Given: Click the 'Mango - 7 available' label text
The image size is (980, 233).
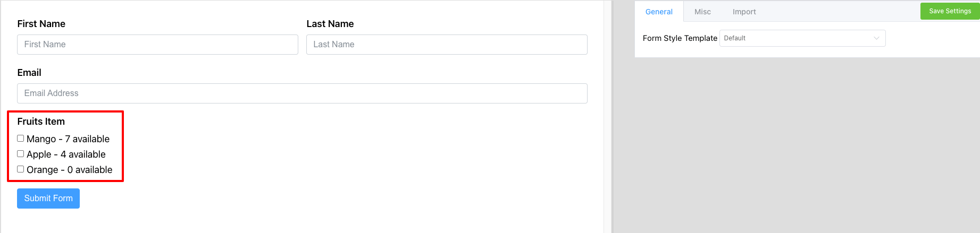Looking at the screenshot, I should click(68, 139).
